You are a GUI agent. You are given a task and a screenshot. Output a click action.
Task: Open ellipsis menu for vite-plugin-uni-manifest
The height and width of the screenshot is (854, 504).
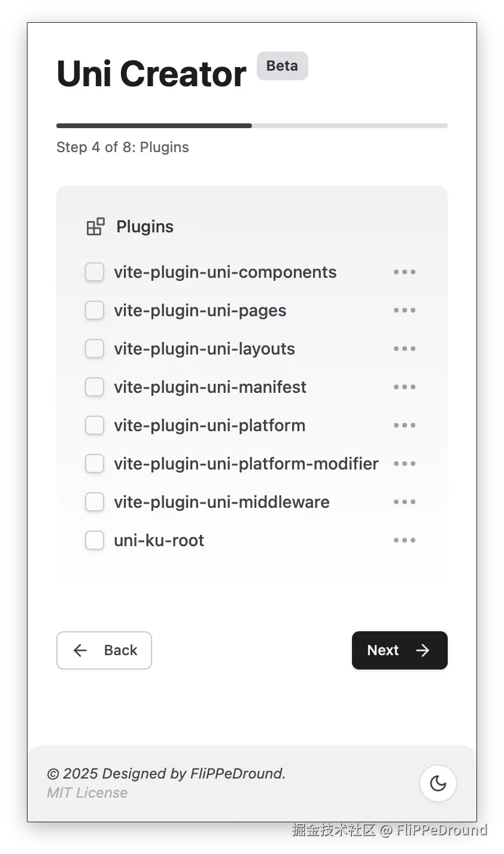[x=405, y=387]
